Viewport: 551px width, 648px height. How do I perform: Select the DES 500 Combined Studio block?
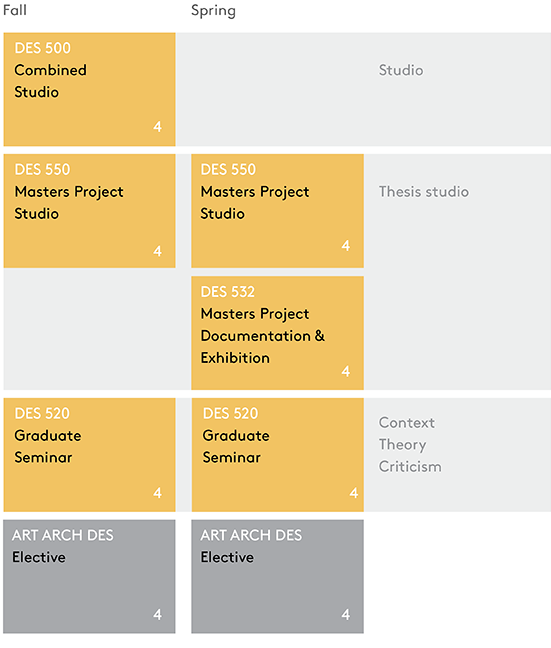tap(89, 89)
